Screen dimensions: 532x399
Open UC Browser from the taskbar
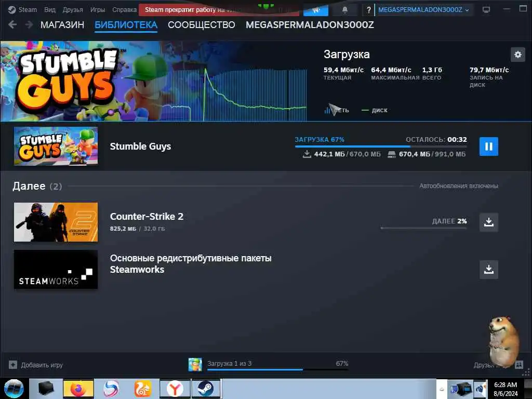pyautogui.click(x=142, y=389)
